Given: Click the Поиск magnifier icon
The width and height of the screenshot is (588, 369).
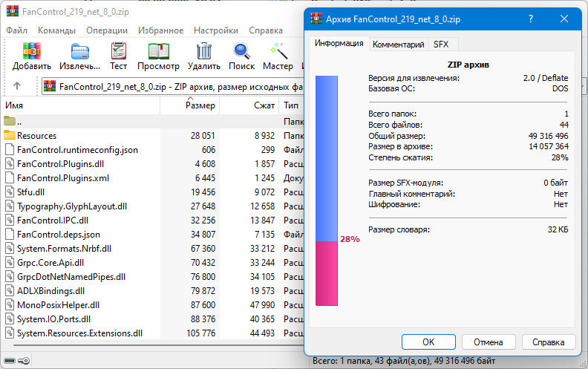Looking at the screenshot, I should 241,51.
